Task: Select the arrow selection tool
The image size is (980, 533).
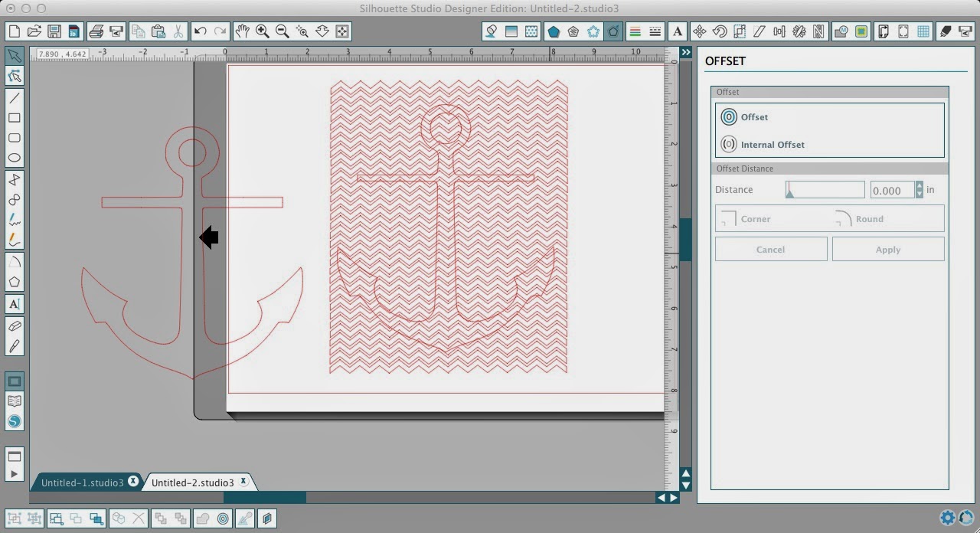Action: 14,56
